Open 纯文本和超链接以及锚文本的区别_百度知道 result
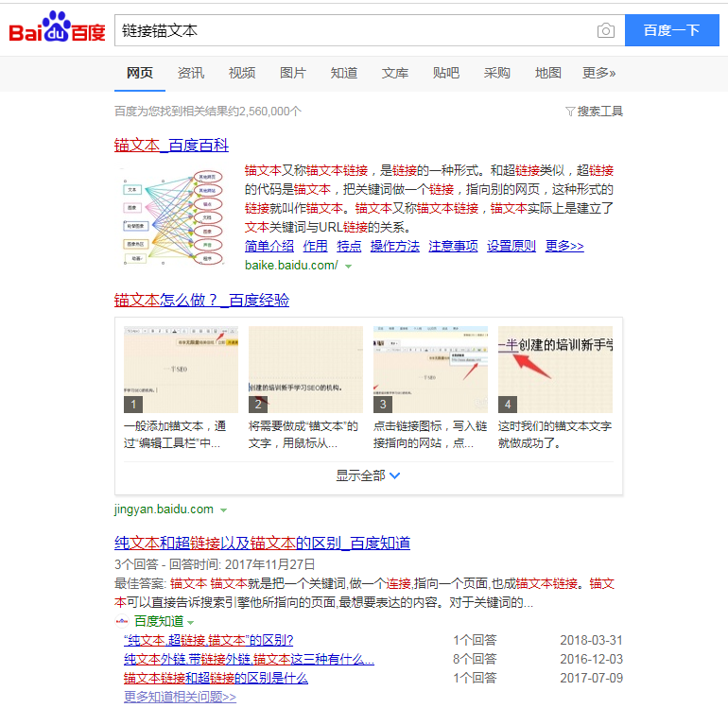 262,543
